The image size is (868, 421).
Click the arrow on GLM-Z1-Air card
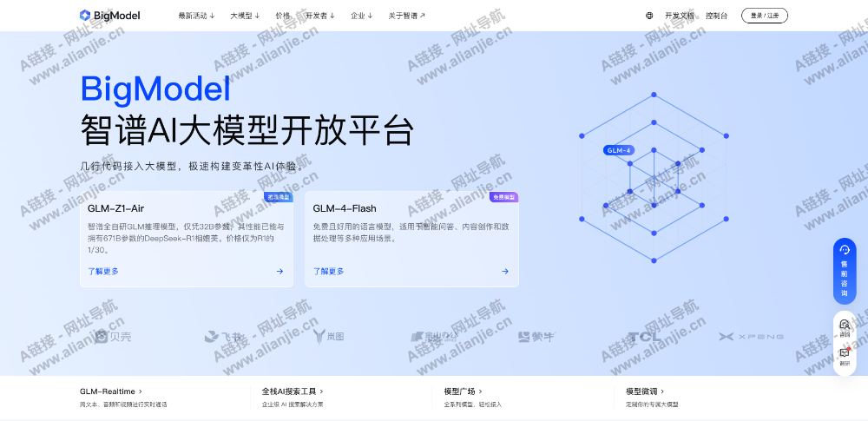[279, 271]
